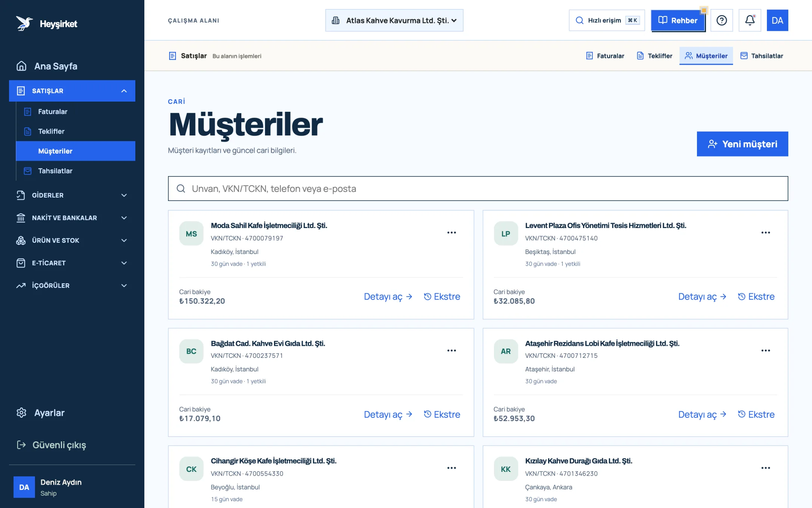Open Tahsilatlar in sidebar
This screenshot has width=812, height=508.
tap(76, 171)
